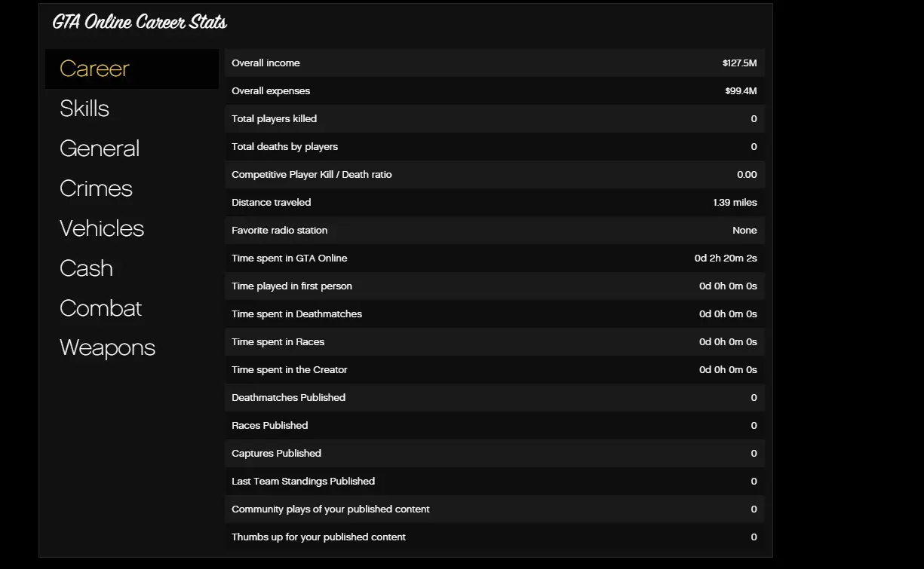
Task: Click the Competitive Player Kill / Death ratio row
Action: coord(494,175)
